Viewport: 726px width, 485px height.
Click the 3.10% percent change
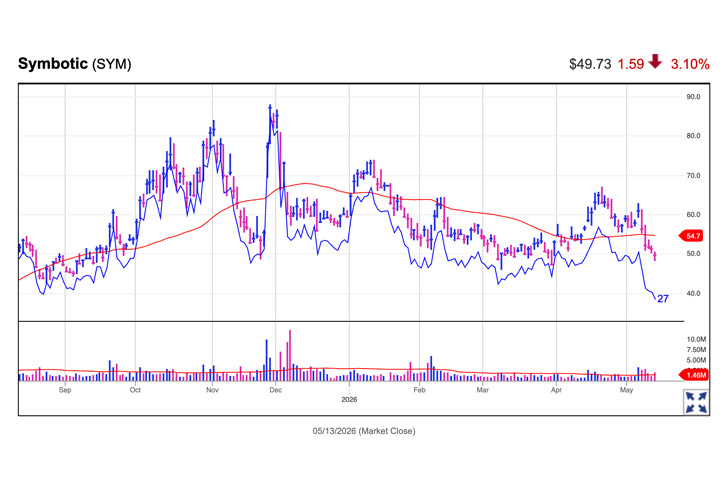click(690, 64)
